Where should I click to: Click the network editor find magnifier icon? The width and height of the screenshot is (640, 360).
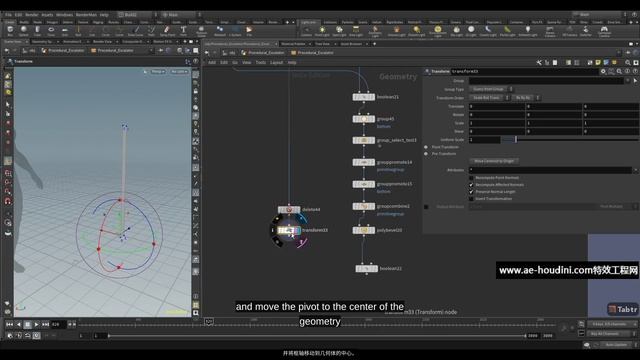coord(628,62)
